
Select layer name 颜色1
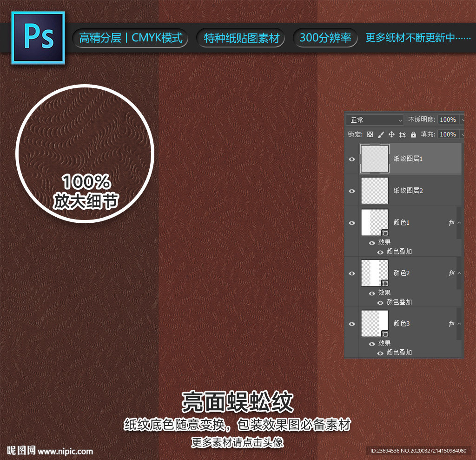[401, 222]
